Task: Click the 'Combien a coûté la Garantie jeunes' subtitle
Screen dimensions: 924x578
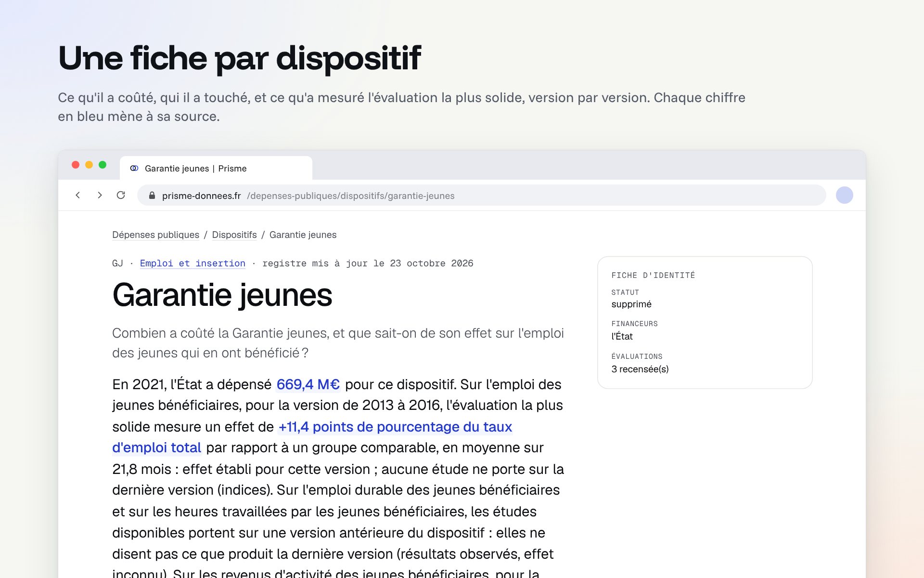Action: 338,343
